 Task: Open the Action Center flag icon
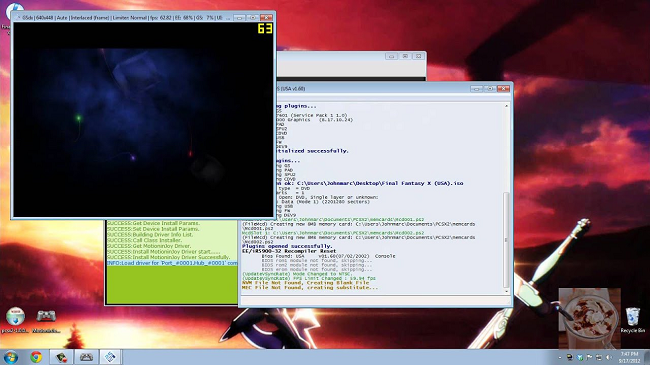(x=589, y=358)
